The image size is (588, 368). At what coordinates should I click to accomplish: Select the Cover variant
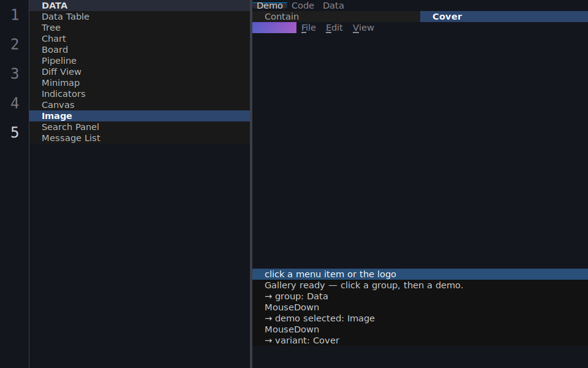pos(504,17)
